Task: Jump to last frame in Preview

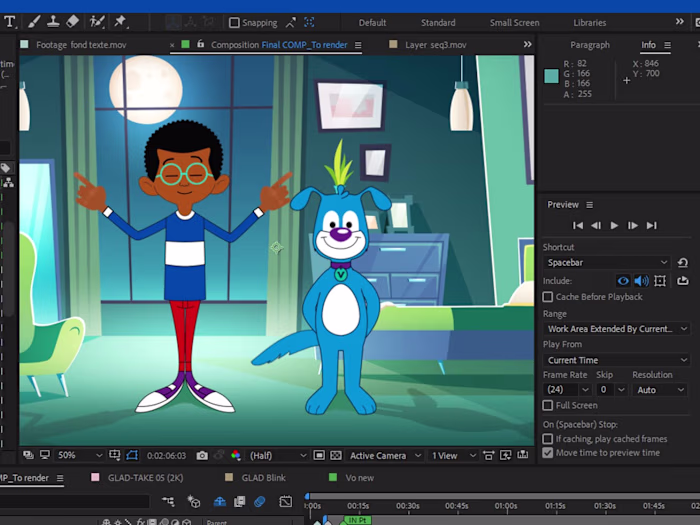Action: pos(651,226)
